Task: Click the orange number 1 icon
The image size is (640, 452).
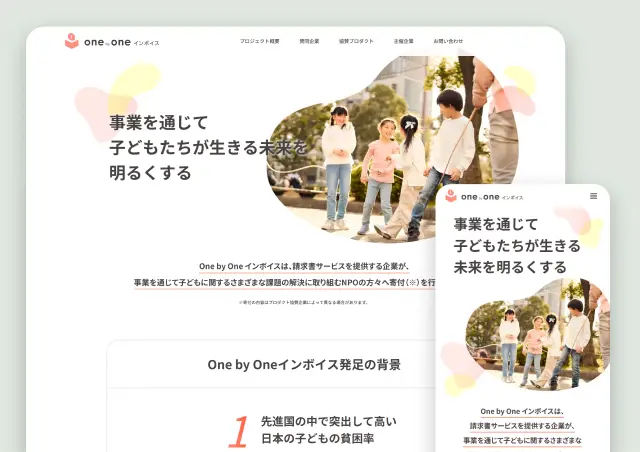Action: coord(238,430)
